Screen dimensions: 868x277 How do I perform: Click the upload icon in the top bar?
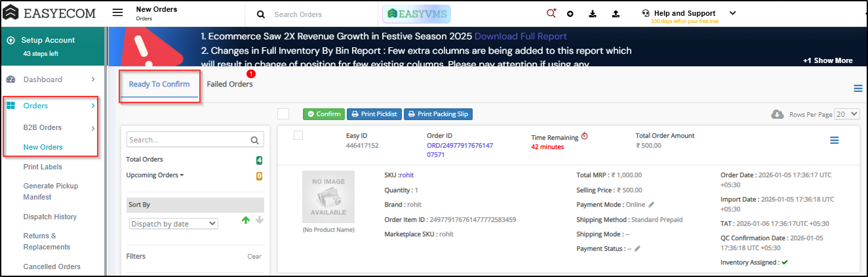[x=616, y=14]
